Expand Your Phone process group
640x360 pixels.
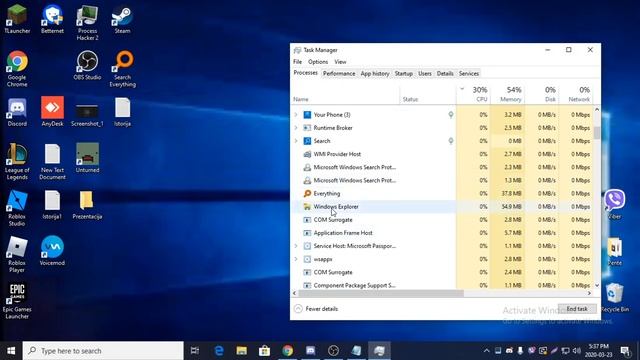296,115
